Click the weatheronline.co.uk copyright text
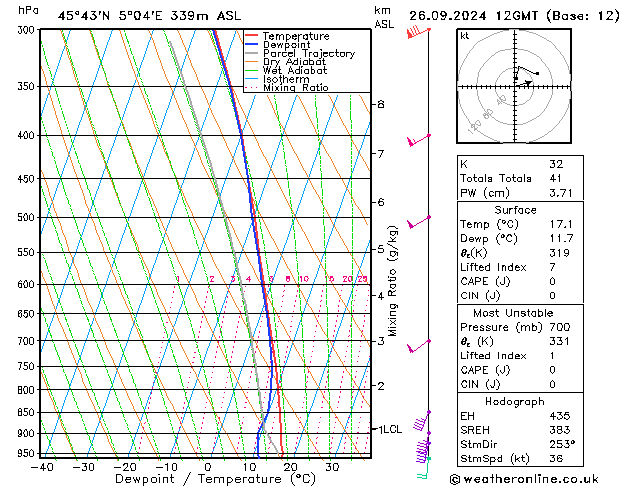 click(x=524, y=479)
